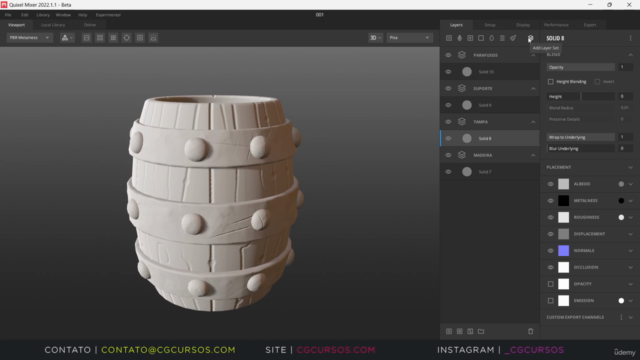This screenshot has width=640, height=360.
Task: Enable the OPACITY channel checkbox
Action: pos(551,284)
